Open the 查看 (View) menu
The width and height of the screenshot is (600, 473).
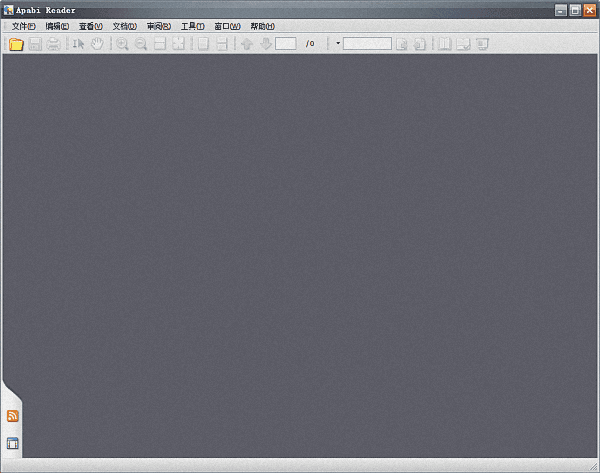click(91, 26)
